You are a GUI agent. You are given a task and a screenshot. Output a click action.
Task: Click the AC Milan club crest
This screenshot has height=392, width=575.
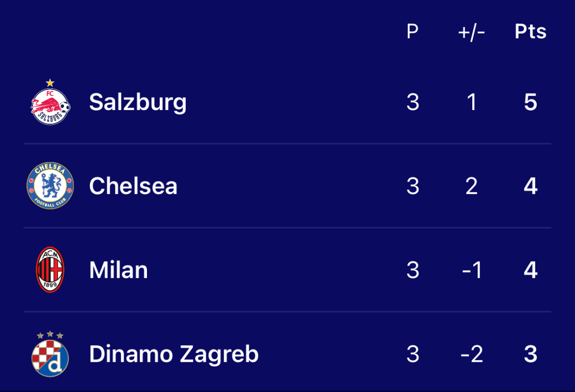tap(50, 270)
